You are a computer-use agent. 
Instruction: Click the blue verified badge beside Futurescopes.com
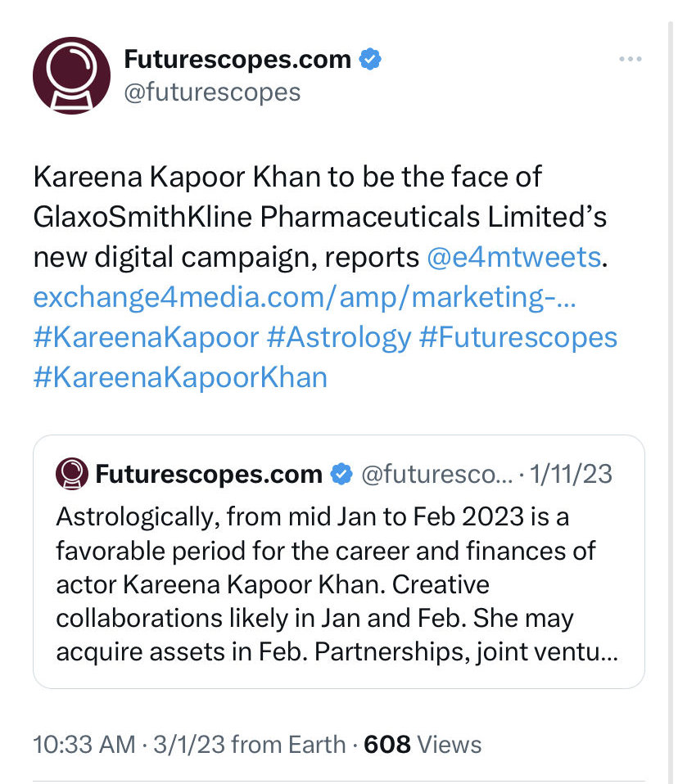[370, 59]
